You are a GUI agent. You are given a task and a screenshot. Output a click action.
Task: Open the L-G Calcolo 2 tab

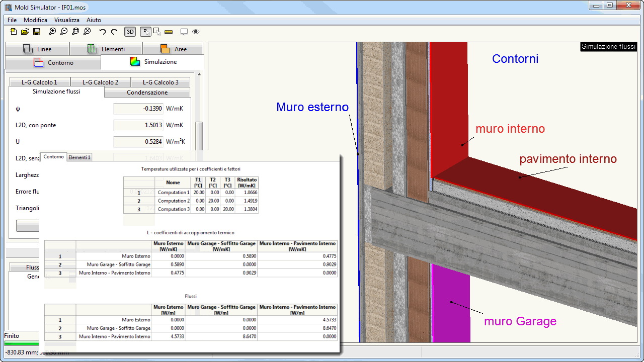[100, 82]
